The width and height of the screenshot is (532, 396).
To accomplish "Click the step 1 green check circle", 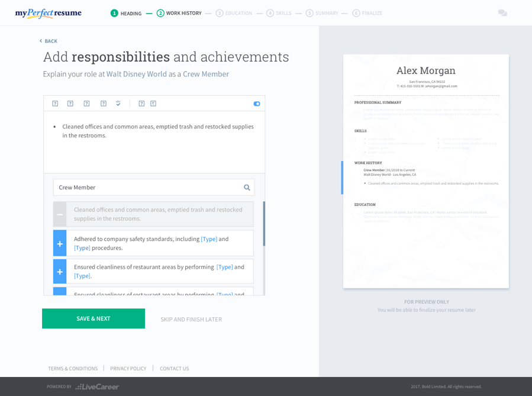I will (114, 13).
